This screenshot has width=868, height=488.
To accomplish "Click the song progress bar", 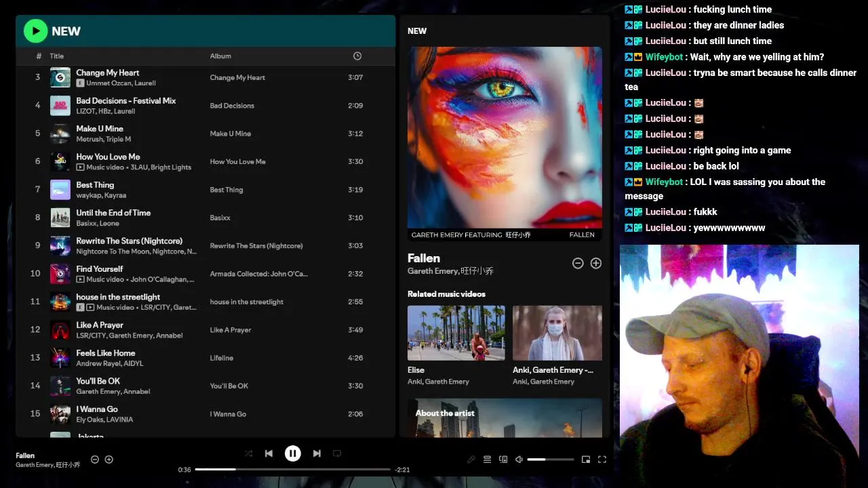I will pos(293,469).
